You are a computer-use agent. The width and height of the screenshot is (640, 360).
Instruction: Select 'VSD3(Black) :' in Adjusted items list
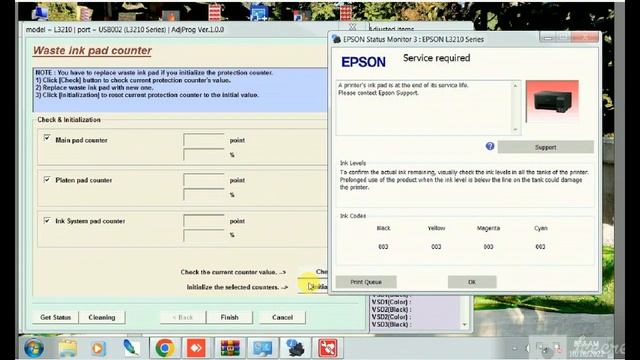(391, 324)
